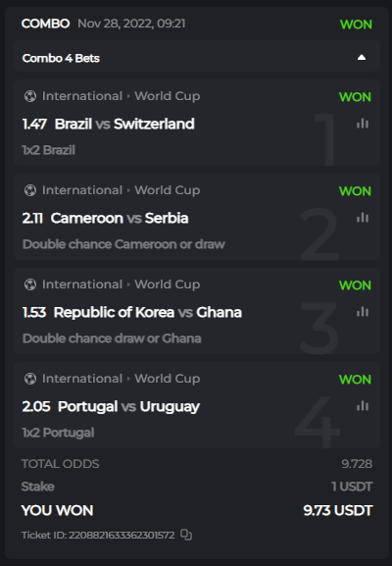Open statistics for Republic of Korea vs Ghana
Viewport: 392px width, 566px height.
pos(363,312)
